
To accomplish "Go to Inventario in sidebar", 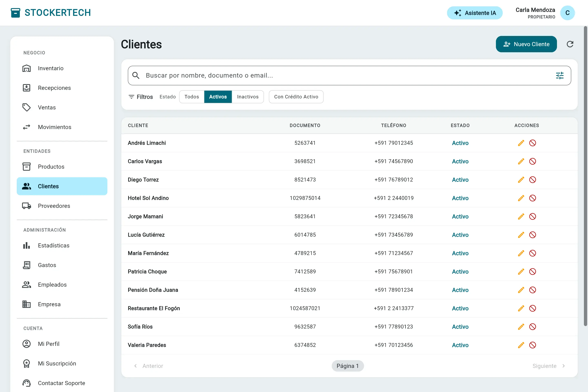I will tap(62, 68).
